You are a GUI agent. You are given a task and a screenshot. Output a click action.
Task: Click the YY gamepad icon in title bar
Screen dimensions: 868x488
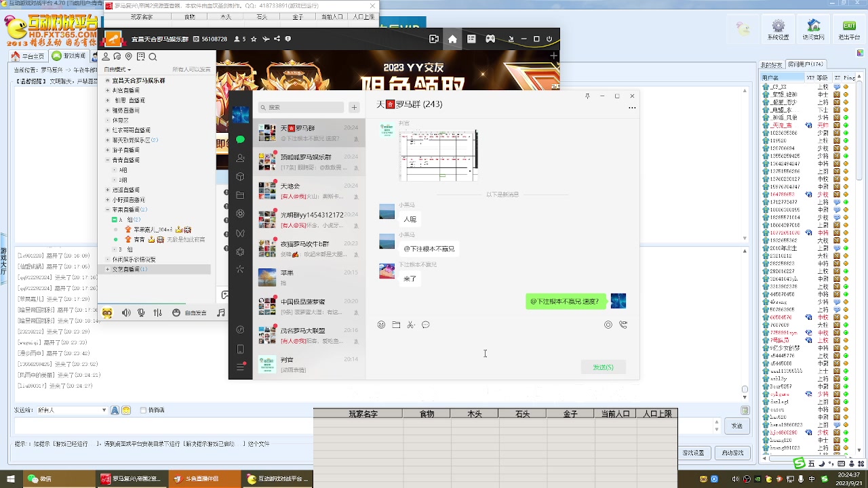pyautogui.click(x=490, y=39)
